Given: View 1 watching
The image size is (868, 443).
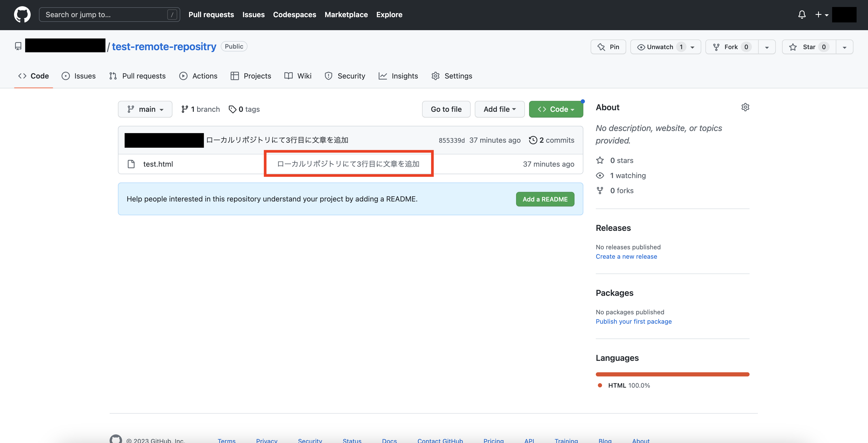Looking at the screenshot, I should pyautogui.click(x=621, y=175).
